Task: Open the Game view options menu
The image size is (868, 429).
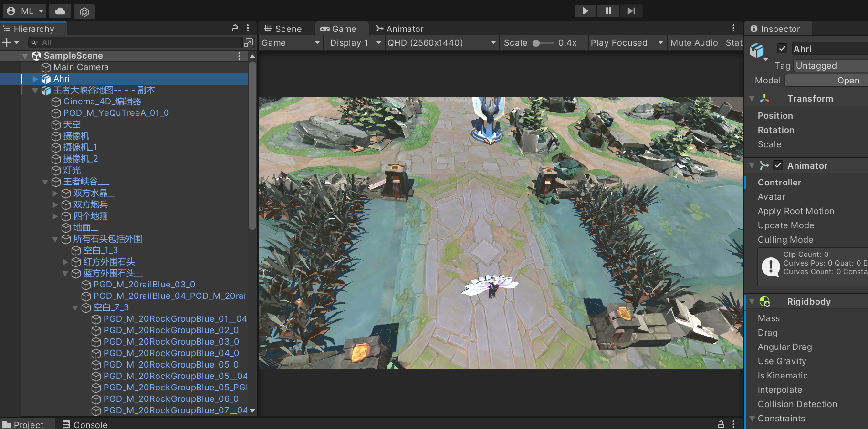Action: click(733, 29)
